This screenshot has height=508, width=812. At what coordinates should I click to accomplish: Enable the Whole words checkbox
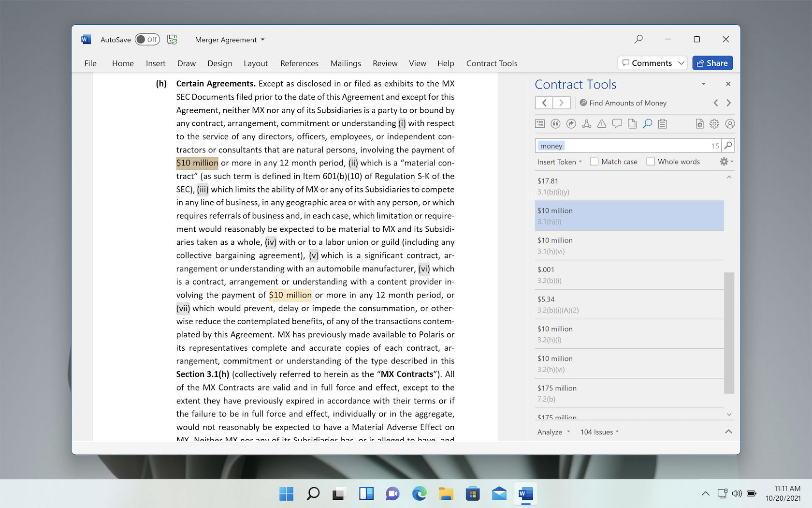(x=651, y=162)
